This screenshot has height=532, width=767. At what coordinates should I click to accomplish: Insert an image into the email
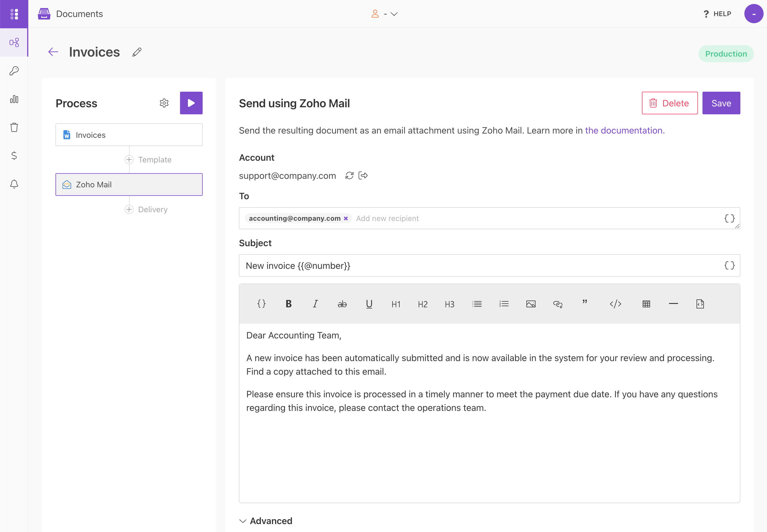pyautogui.click(x=531, y=304)
